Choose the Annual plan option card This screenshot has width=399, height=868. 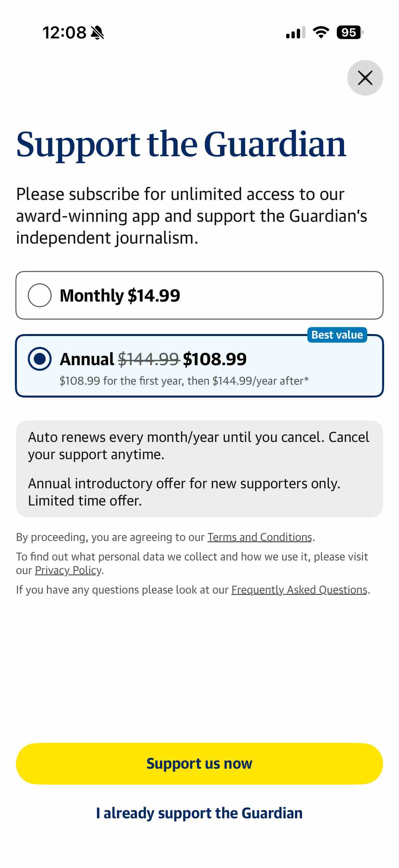coord(199,366)
